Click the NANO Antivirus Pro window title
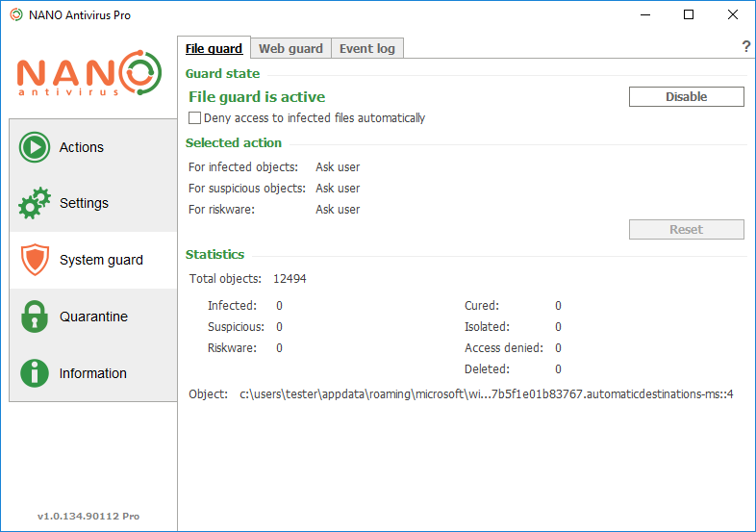 (80, 15)
